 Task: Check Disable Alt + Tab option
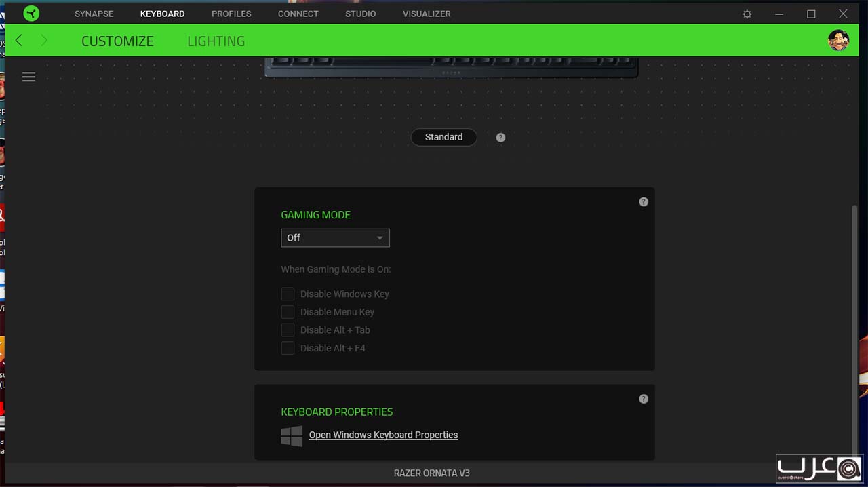click(x=288, y=330)
